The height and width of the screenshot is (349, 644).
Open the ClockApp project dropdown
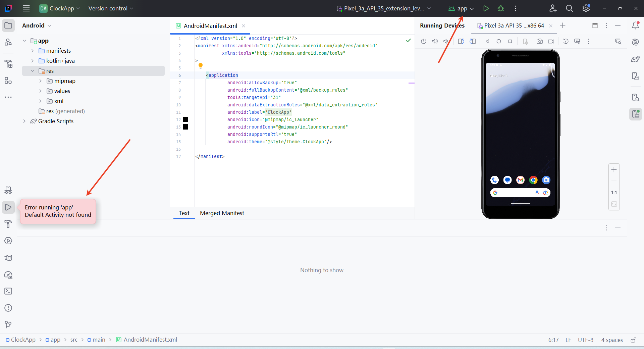click(60, 8)
